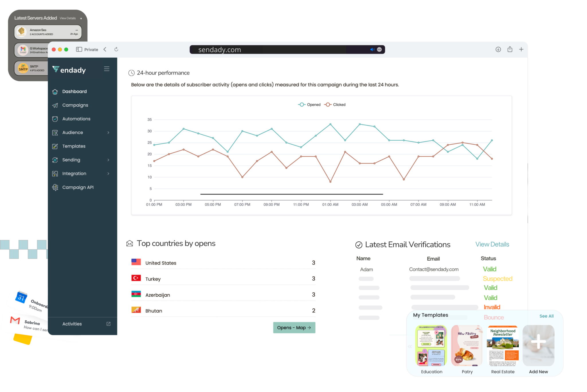Click the Campaign API gear icon
This screenshot has height=392, width=587.
55,187
